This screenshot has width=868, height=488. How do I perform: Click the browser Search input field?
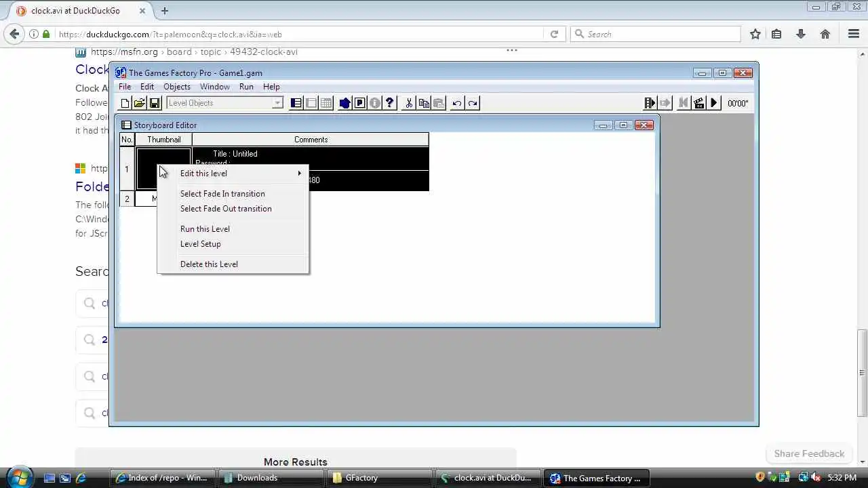click(x=656, y=34)
